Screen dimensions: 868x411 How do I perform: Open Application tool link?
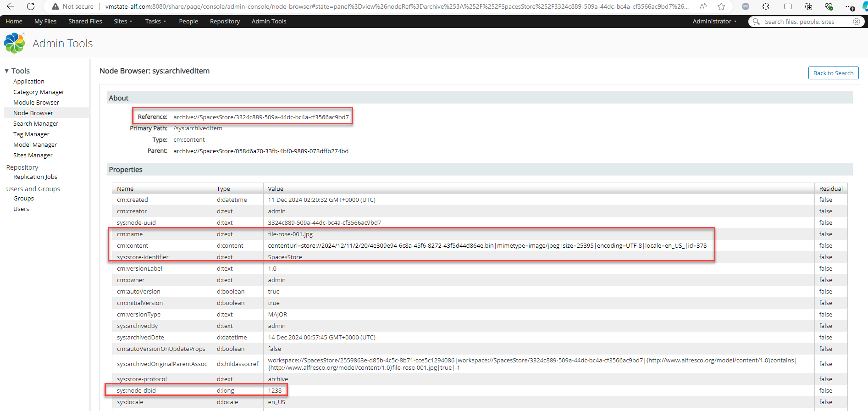29,81
